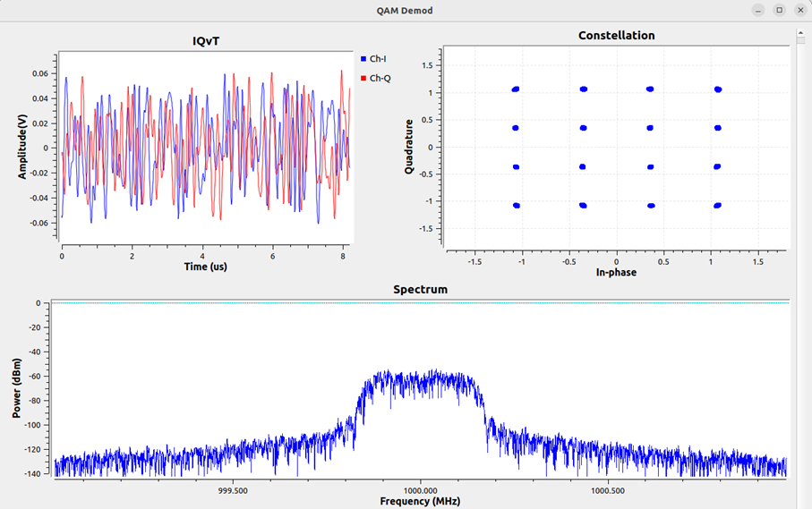Click the QAM Demod title bar text

tap(405, 10)
